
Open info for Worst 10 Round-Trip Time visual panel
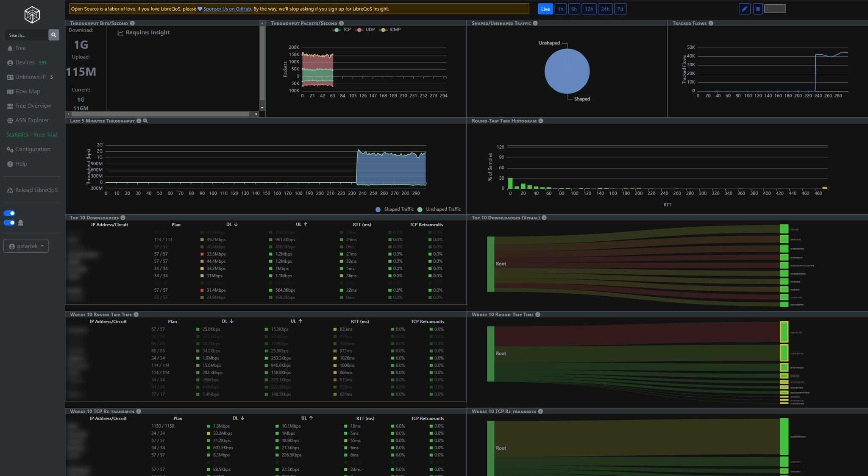[538, 315]
